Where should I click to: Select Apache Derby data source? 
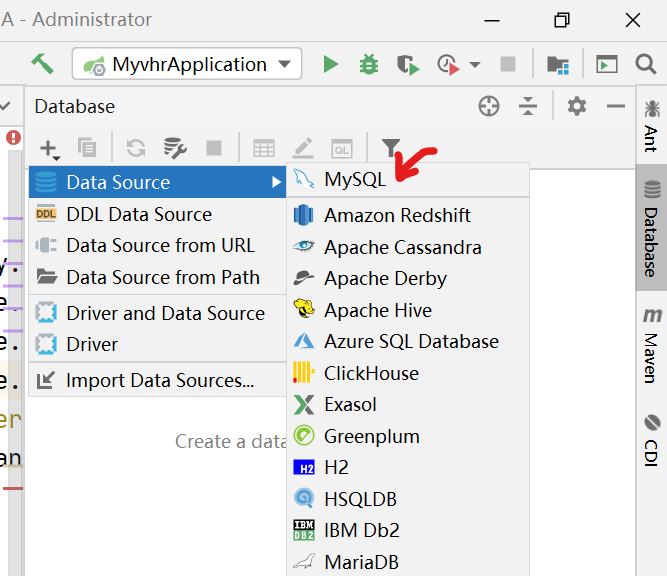(x=408, y=279)
